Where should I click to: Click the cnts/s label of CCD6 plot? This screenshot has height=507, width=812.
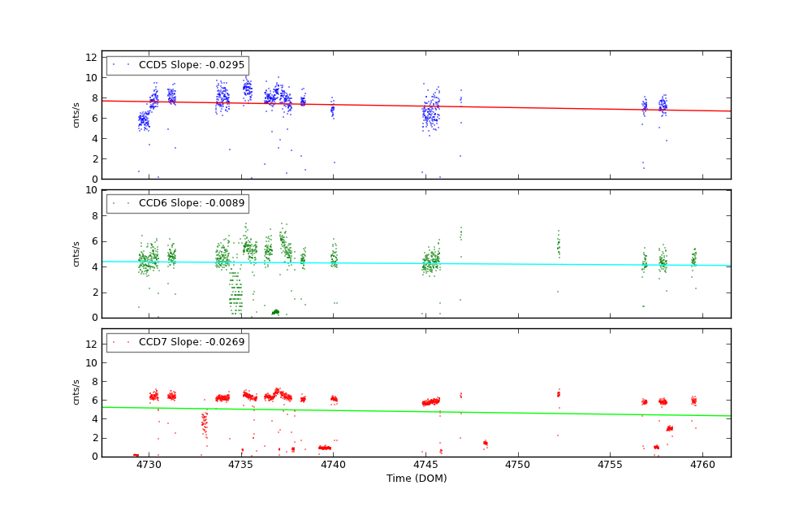[76, 253]
